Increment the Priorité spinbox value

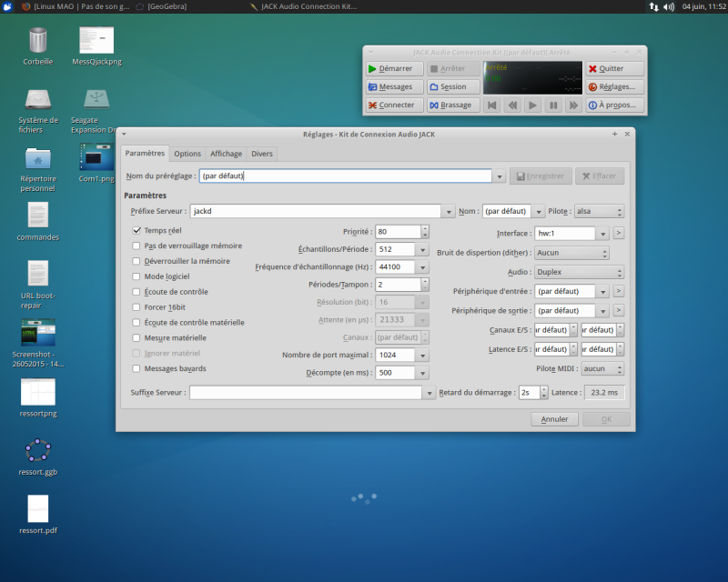423,228
